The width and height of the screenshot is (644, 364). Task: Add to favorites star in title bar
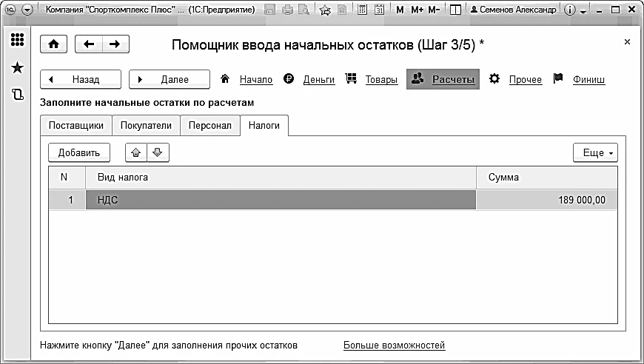[x=325, y=10]
